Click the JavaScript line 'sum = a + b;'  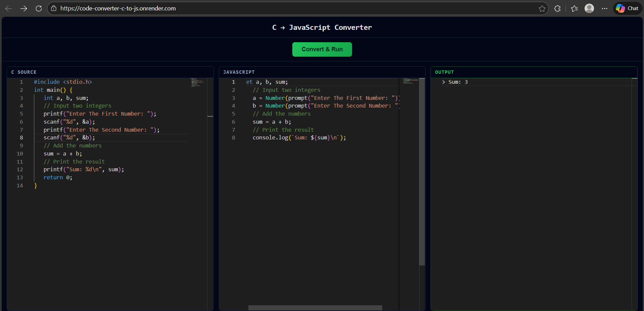coord(272,122)
